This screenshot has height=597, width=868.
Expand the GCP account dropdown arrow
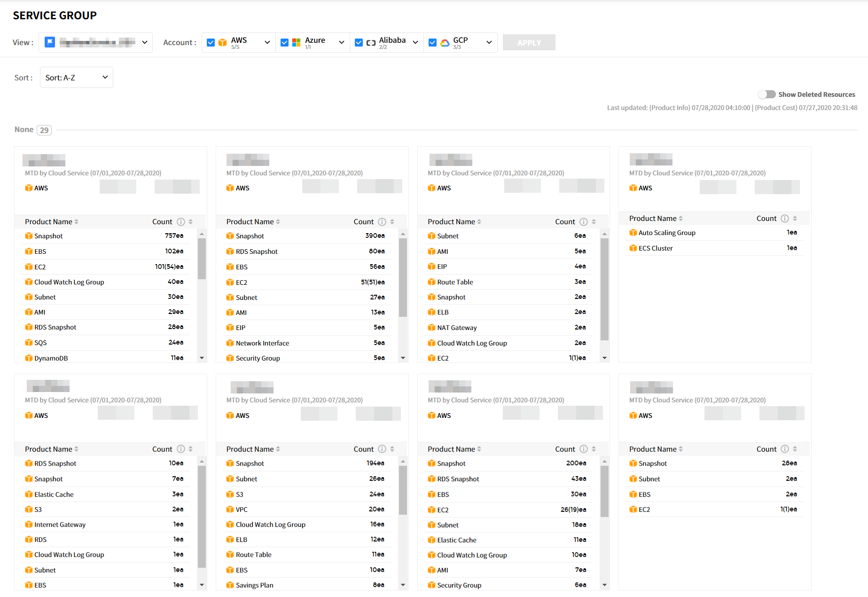pos(489,43)
